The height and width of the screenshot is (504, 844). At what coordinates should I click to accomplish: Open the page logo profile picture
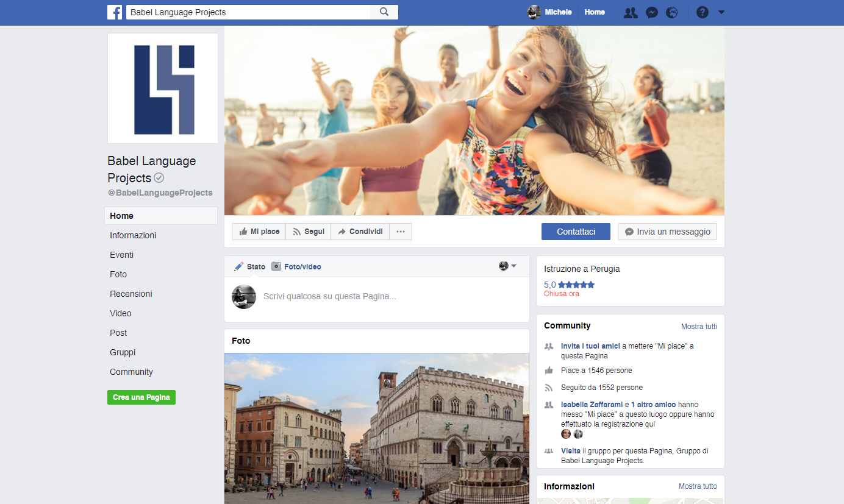pos(163,88)
